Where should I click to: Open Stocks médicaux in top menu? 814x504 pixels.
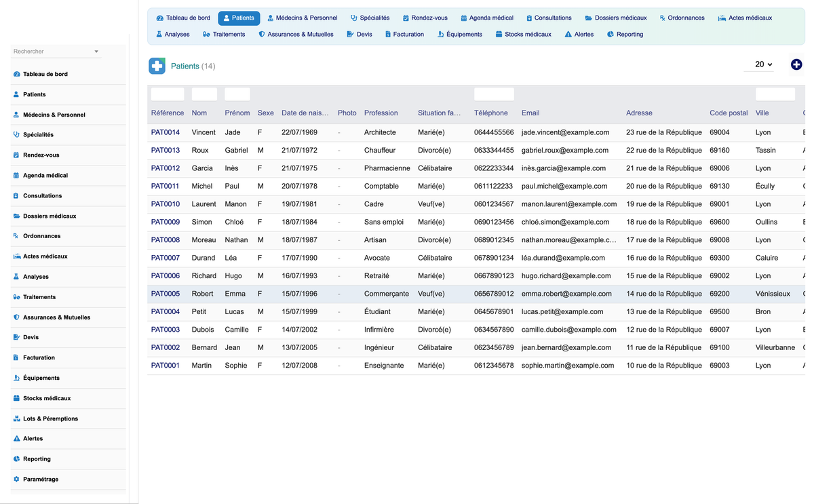(523, 34)
